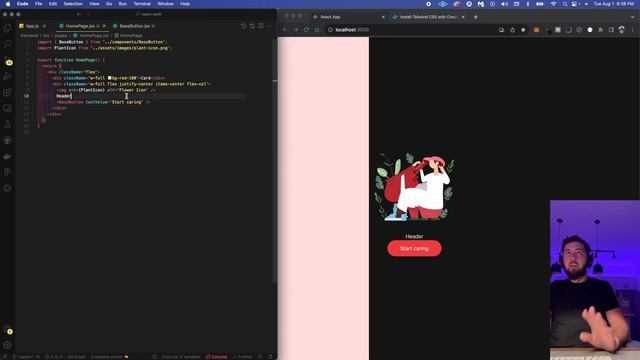Viewport: 640px width, 360px height.
Task: Close the React App browser tab
Action: point(383,17)
